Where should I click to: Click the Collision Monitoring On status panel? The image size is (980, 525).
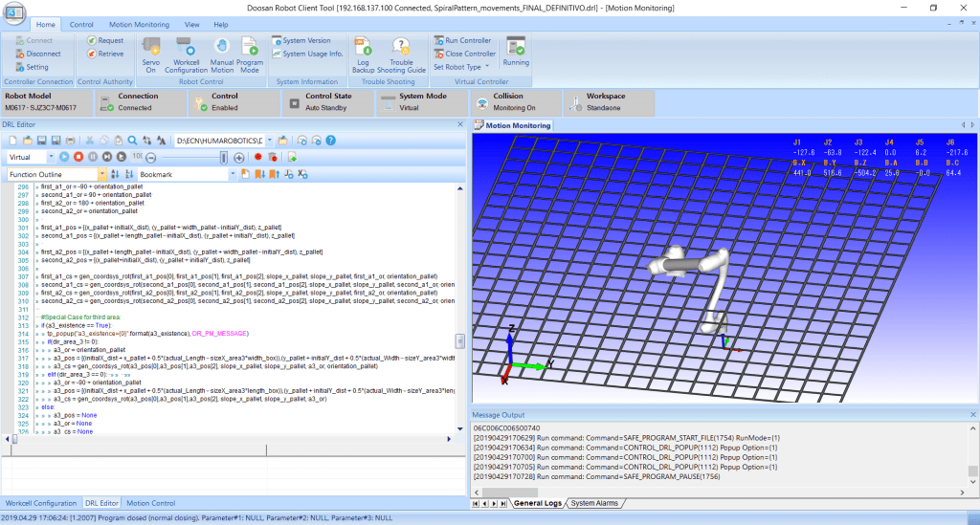click(x=514, y=102)
